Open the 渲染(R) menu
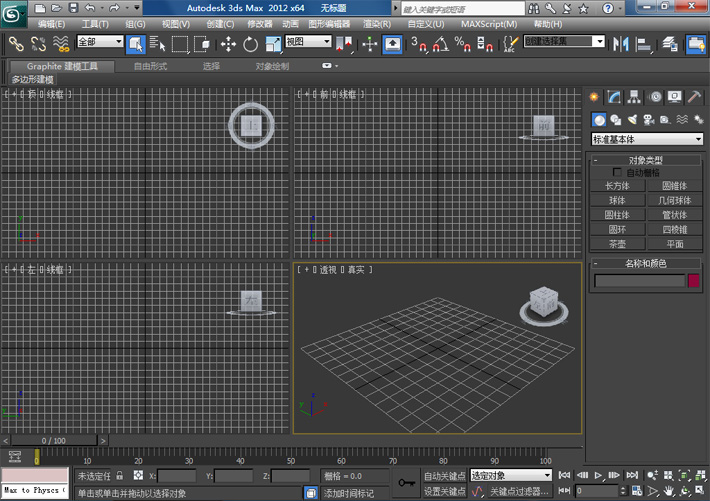Screen dimensions: 710x501 click(377, 24)
